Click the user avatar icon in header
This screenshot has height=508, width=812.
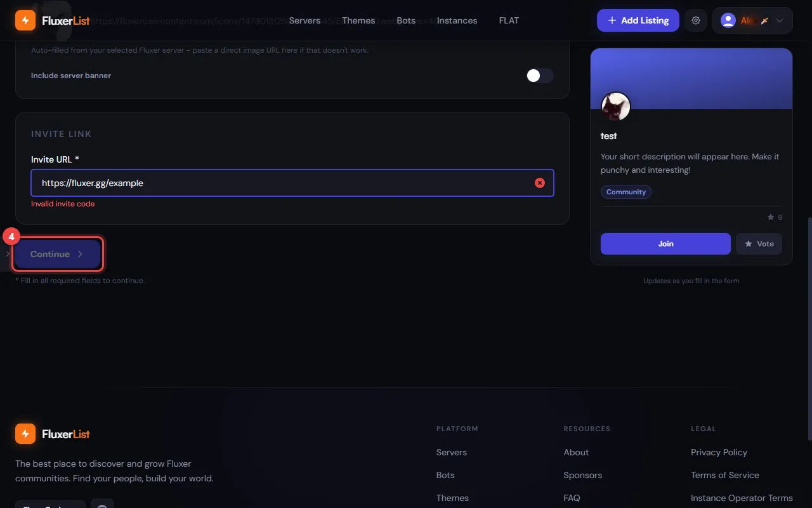click(x=728, y=20)
